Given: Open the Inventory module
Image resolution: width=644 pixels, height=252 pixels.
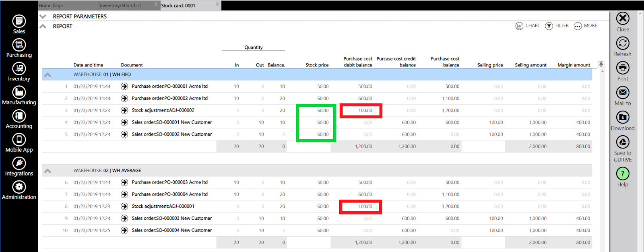Looking at the screenshot, I should (x=19, y=72).
